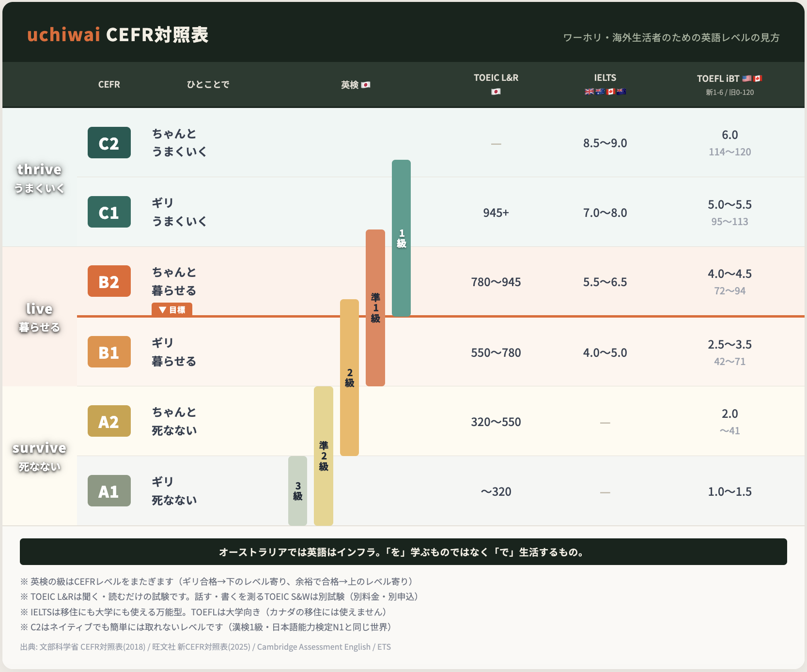The width and height of the screenshot is (807, 672).
Task: Click the uchiwai CEFR対照表 title
Action: point(118,34)
